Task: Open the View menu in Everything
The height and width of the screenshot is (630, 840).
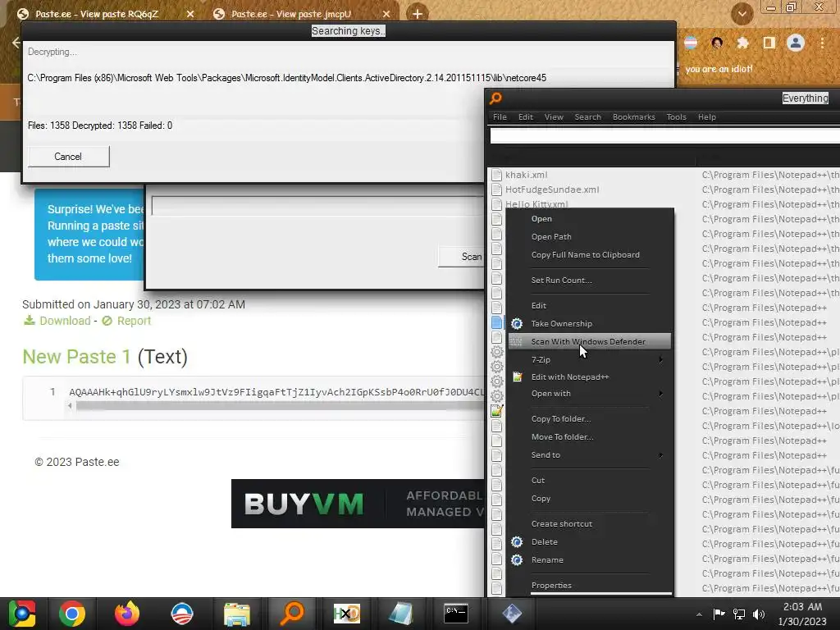Action: click(554, 116)
